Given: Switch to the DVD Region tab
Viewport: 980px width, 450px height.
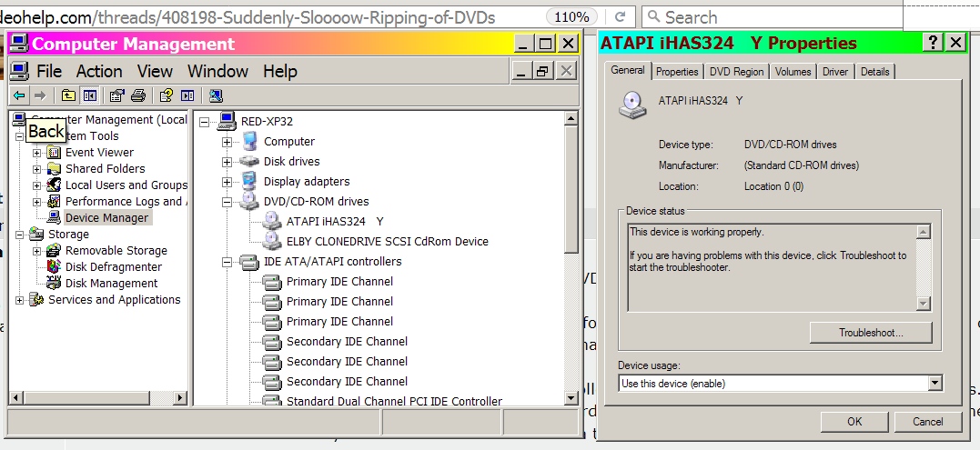Looking at the screenshot, I should pos(736,72).
